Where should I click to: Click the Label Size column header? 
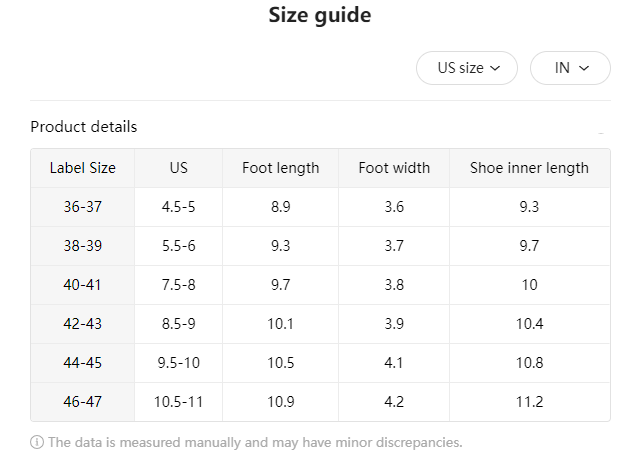pos(83,168)
